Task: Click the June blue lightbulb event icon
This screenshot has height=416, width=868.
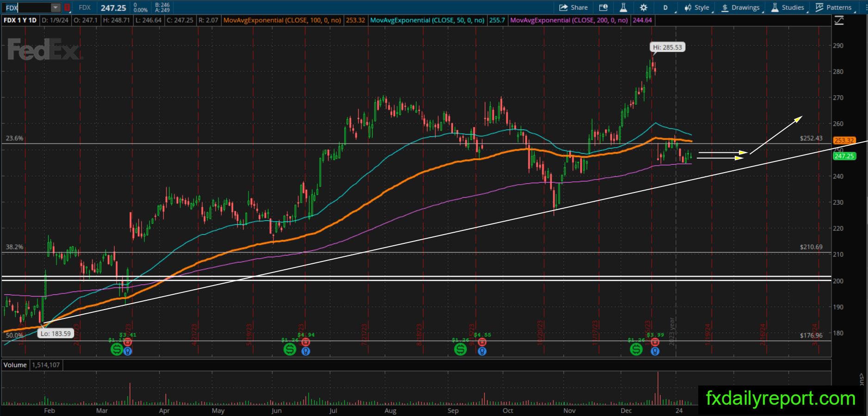Action: pos(305,351)
